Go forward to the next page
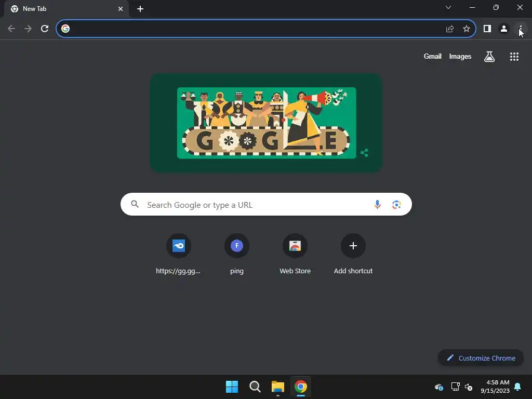Screen dimensions: 532x399 28,29
